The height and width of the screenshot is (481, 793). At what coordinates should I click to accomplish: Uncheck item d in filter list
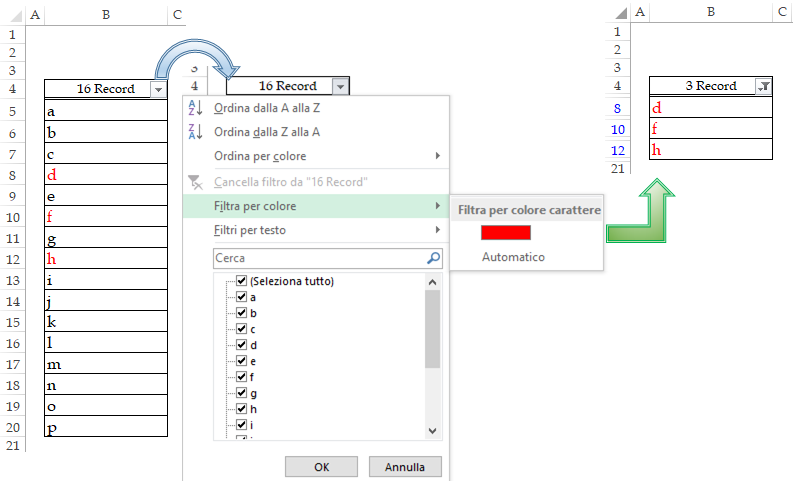tap(242, 345)
